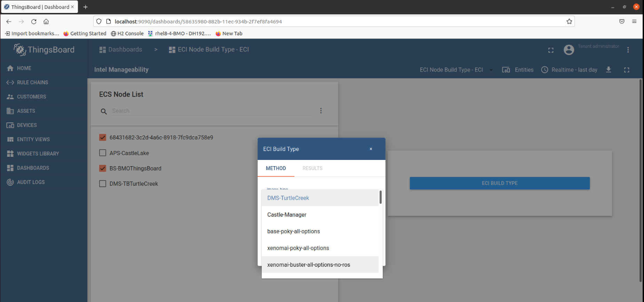The image size is (644, 302).
Task: Select xenomai-poky-all-options option
Action: pos(320,248)
